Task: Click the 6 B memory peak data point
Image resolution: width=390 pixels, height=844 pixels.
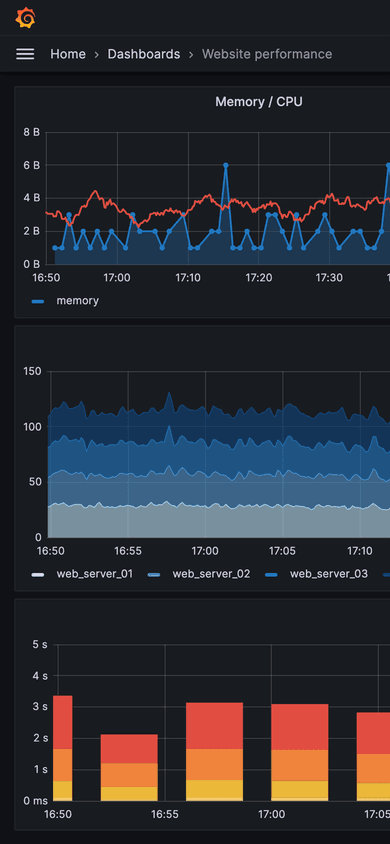Action: coord(225,165)
